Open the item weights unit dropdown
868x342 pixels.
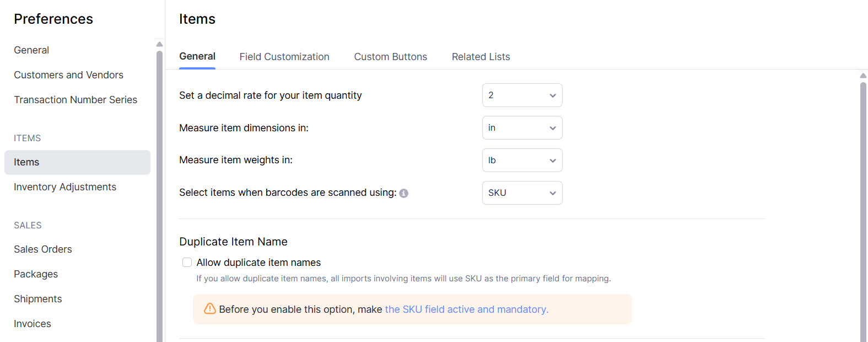tap(522, 161)
